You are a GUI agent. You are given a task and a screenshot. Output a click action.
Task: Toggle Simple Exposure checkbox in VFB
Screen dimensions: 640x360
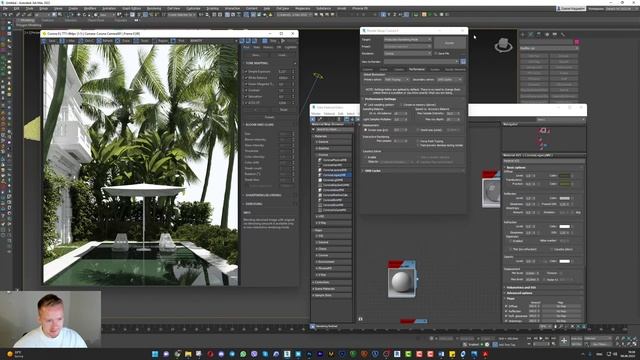click(x=247, y=71)
